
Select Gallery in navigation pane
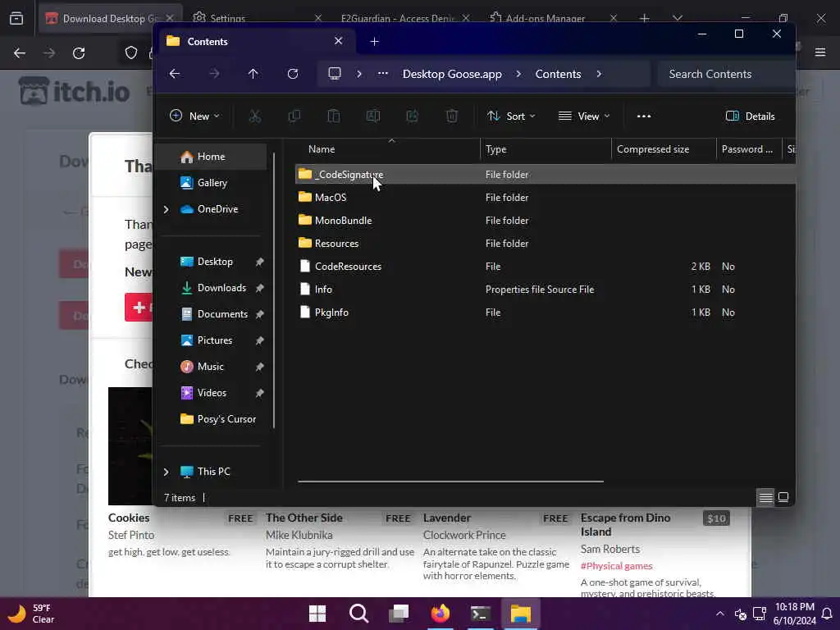pos(211,183)
